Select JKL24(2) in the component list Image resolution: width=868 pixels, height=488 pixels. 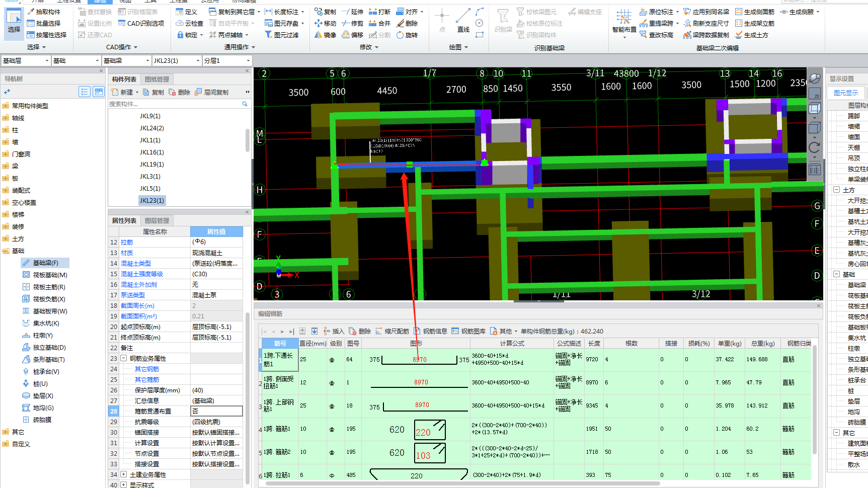click(151, 128)
